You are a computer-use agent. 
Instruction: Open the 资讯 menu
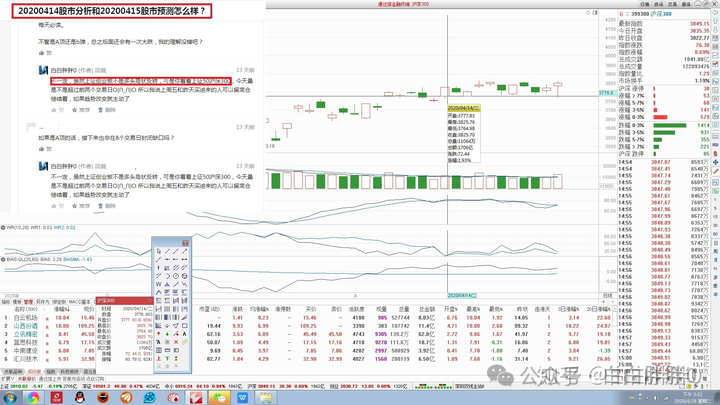pos(659,4)
